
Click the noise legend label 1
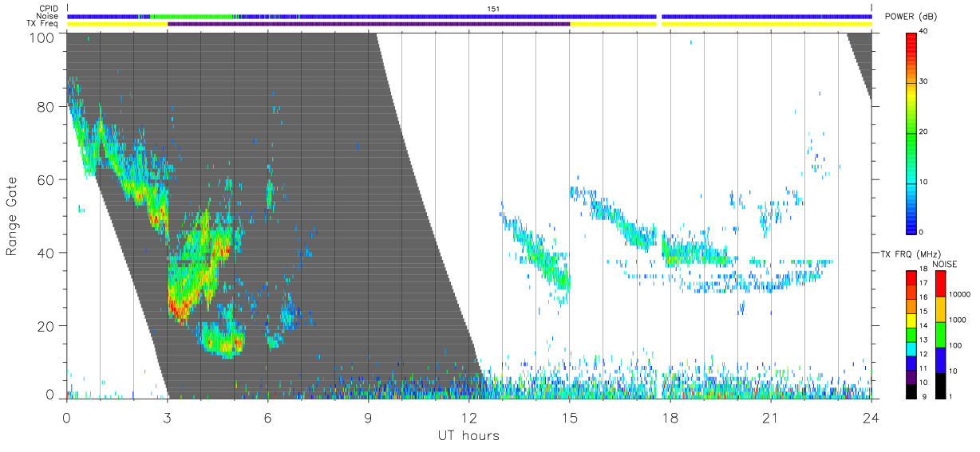click(950, 396)
